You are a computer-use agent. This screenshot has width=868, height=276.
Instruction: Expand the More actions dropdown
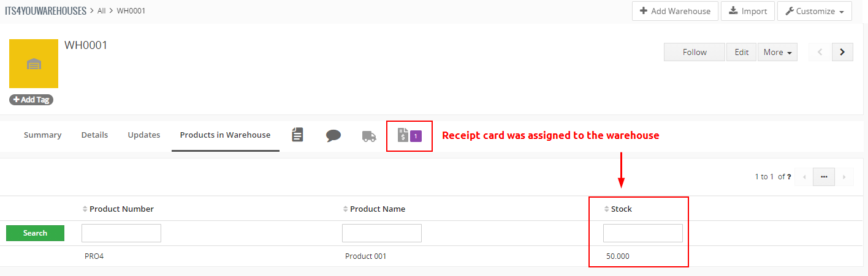(x=777, y=52)
